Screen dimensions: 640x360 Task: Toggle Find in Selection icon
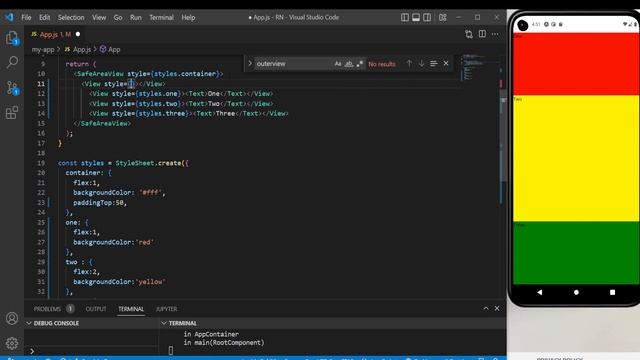click(x=433, y=63)
